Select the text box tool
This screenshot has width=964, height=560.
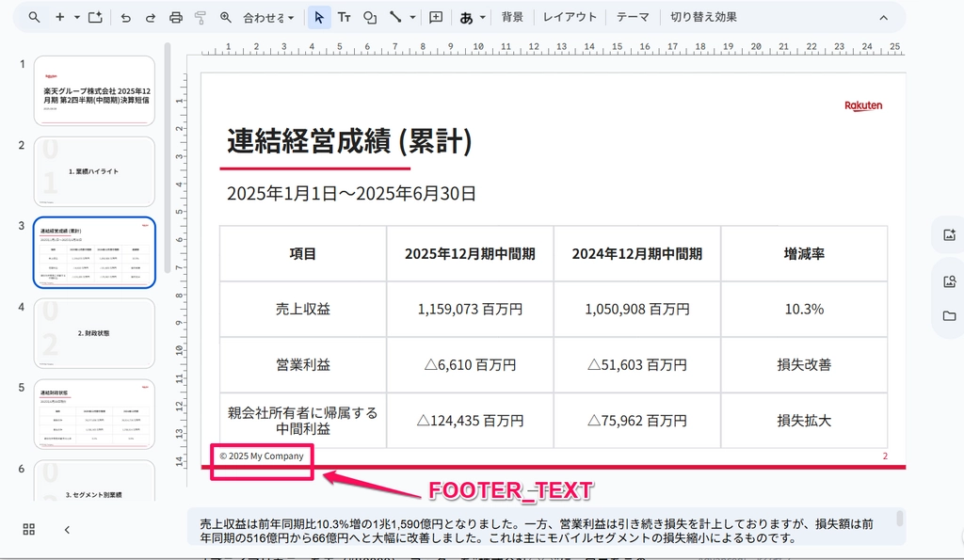pos(345,17)
